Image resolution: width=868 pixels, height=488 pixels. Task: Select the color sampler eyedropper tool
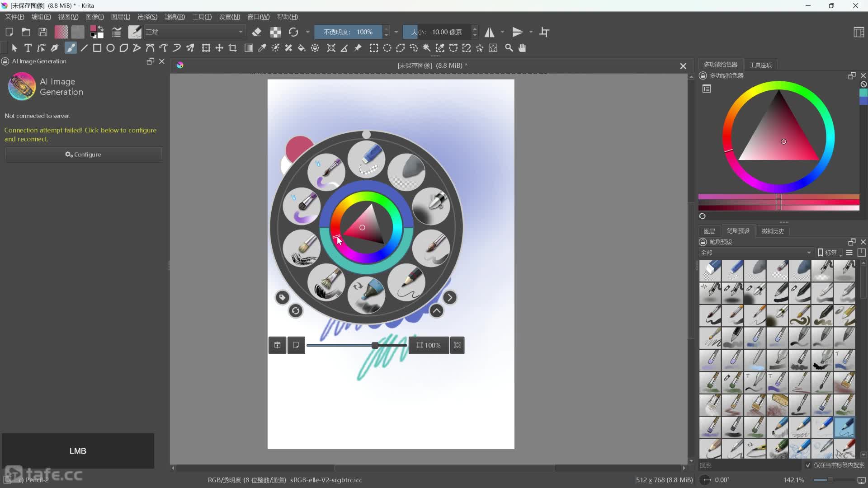[262, 48]
